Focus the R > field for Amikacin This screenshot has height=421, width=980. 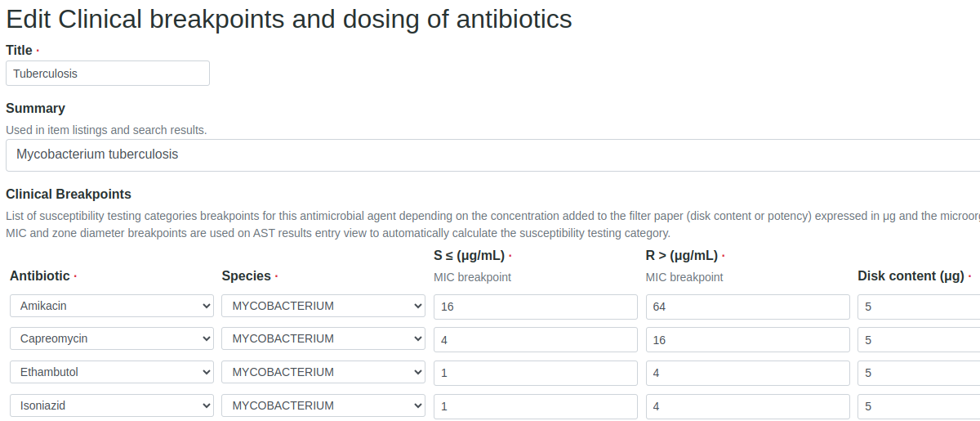click(747, 307)
